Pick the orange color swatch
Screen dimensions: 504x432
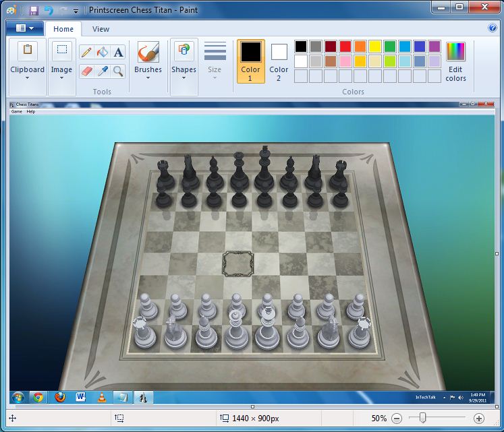(x=360, y=47)
